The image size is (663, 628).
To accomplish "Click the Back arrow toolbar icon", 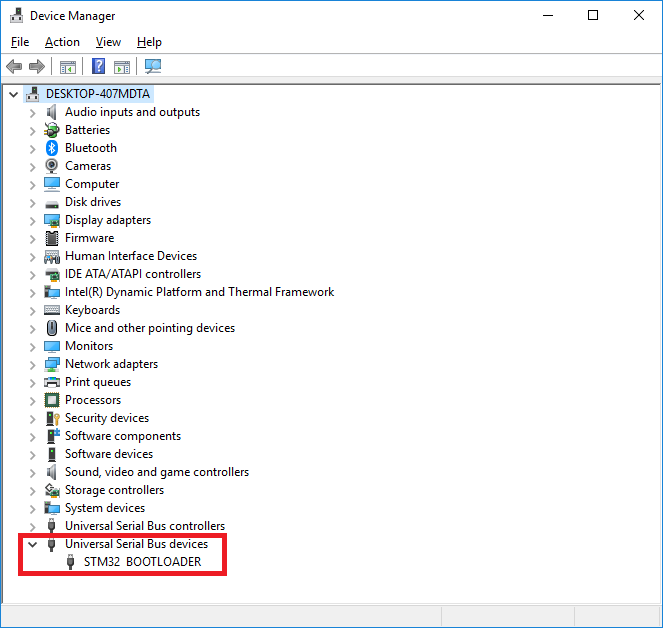I will tap(14, 66).
